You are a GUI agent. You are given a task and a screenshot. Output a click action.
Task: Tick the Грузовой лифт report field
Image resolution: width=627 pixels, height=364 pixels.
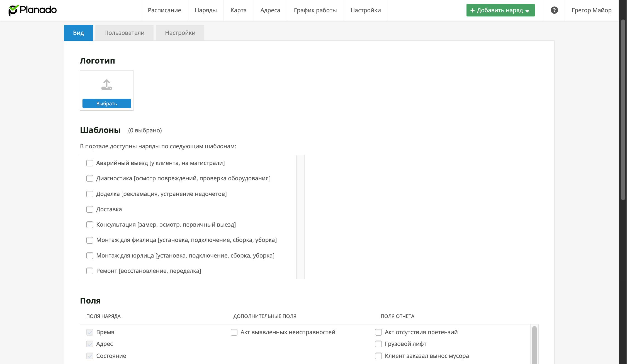(378, 344)
